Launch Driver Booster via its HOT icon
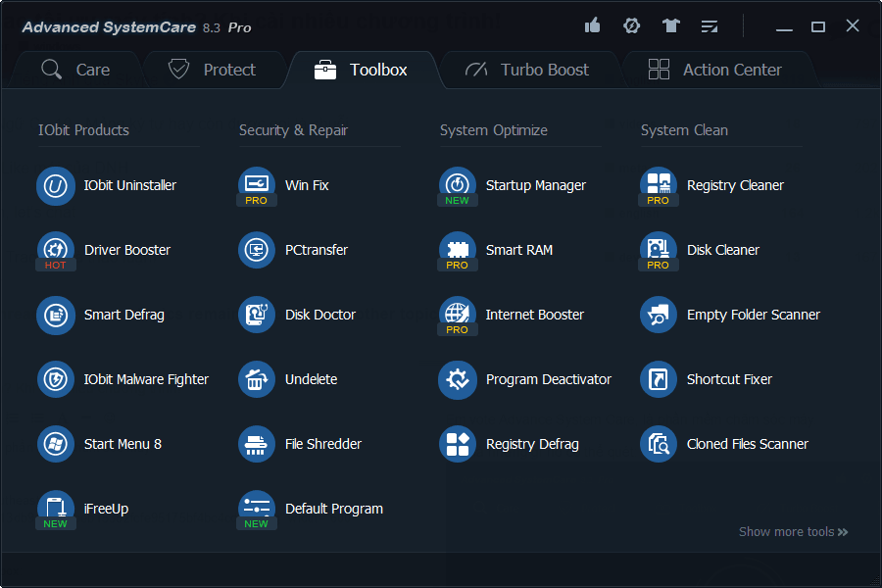882x588 pixels. [56, 251]
